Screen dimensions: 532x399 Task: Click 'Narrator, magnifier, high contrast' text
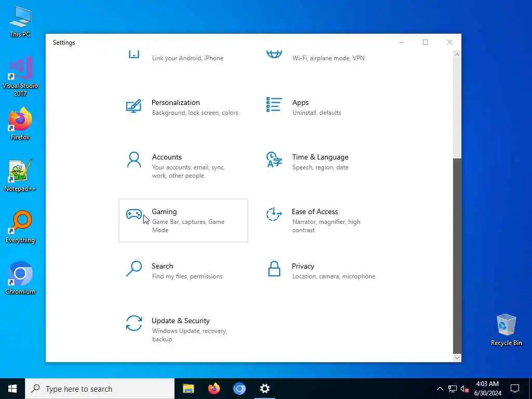pos(326,226)
